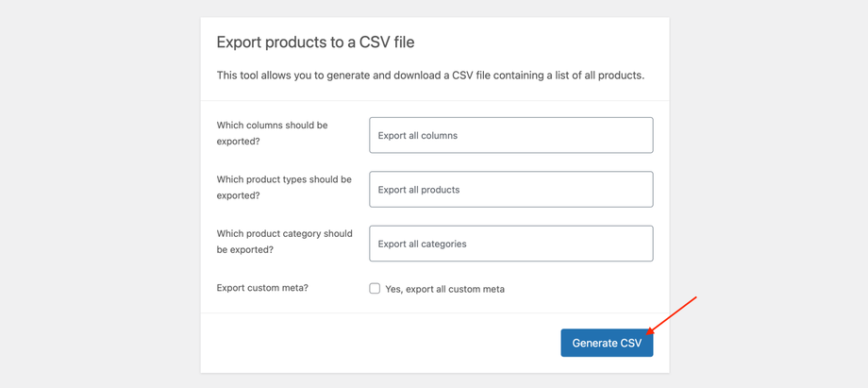Click the "Export products to a CSV file" heading
868x388 pixels.
coord(315,42)
